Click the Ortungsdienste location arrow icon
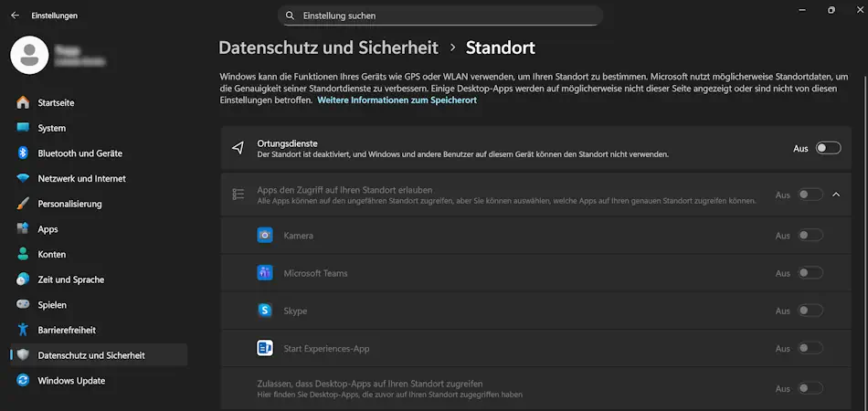The width and height of the screenshot is (868, 411). click(x=238, y=148)
